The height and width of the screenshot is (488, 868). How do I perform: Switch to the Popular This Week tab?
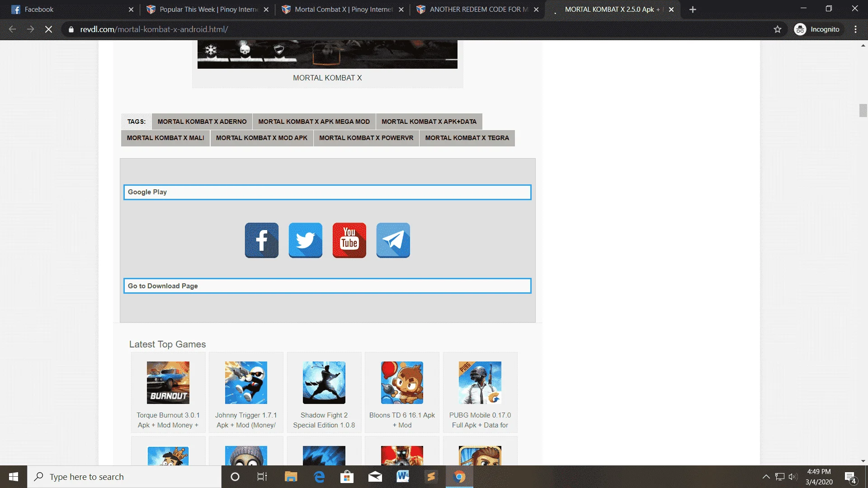pyautogui.click(x=208, y=9)
